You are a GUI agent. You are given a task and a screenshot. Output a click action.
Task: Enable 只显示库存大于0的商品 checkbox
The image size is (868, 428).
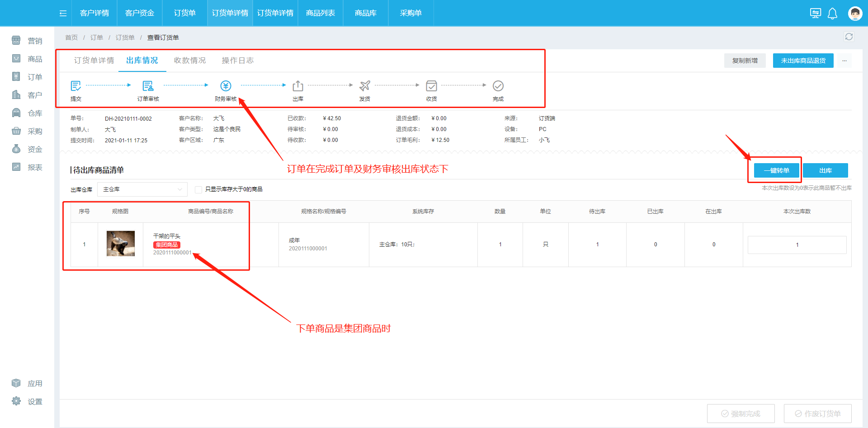[198, 189]
